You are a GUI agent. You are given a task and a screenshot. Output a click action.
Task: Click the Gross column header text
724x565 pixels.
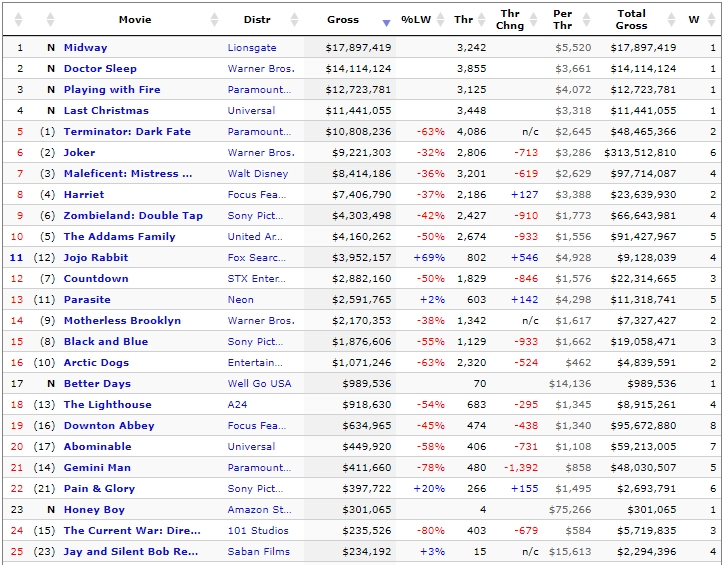(343, 19)
